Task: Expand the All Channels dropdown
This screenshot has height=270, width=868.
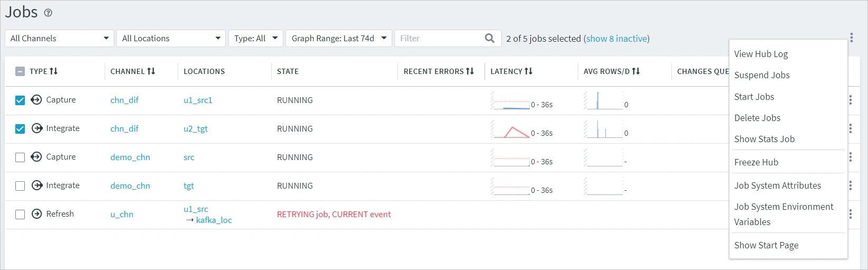Action: (59, 39)
